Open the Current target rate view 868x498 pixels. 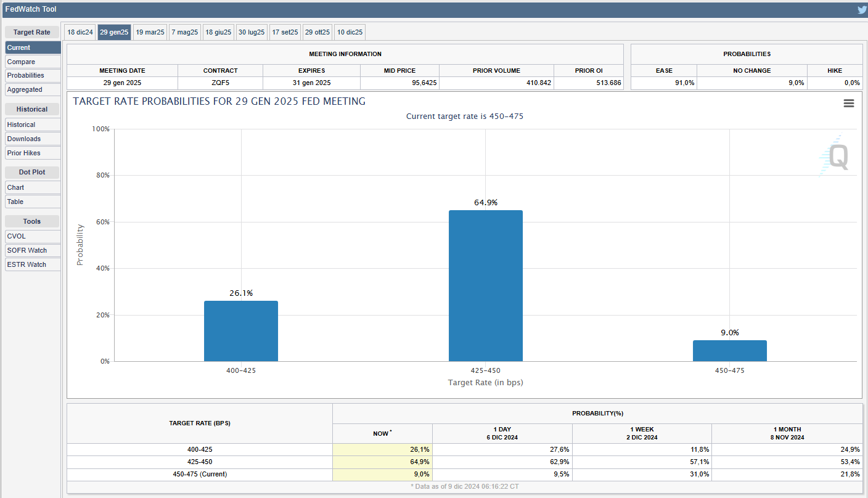coord(33,47)
